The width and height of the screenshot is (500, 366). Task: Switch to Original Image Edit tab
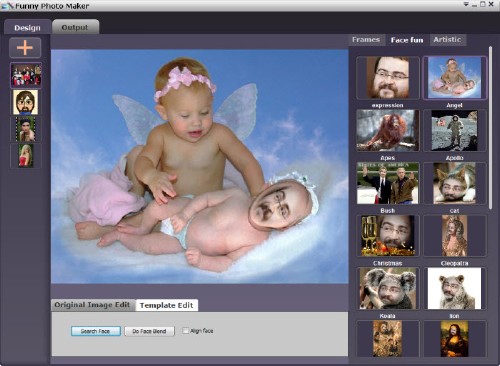tap(92, 305)
